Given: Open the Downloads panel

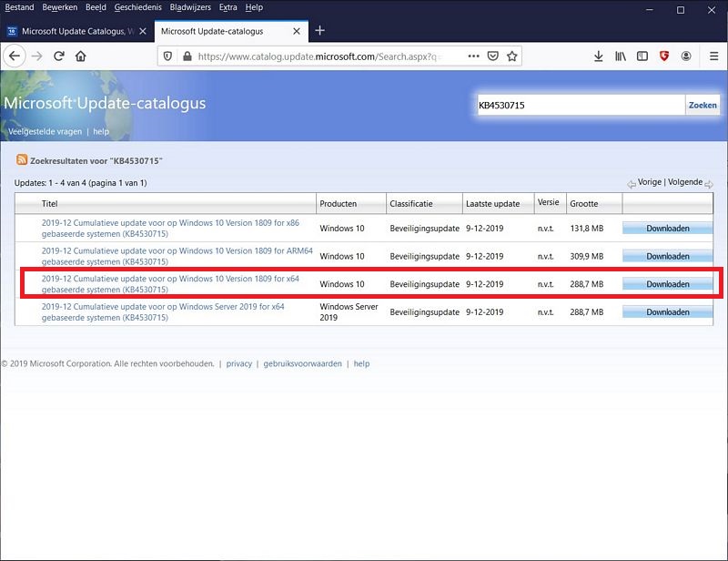Looking at the screenshot, I should pyautogui.click(x=599, y=56).
